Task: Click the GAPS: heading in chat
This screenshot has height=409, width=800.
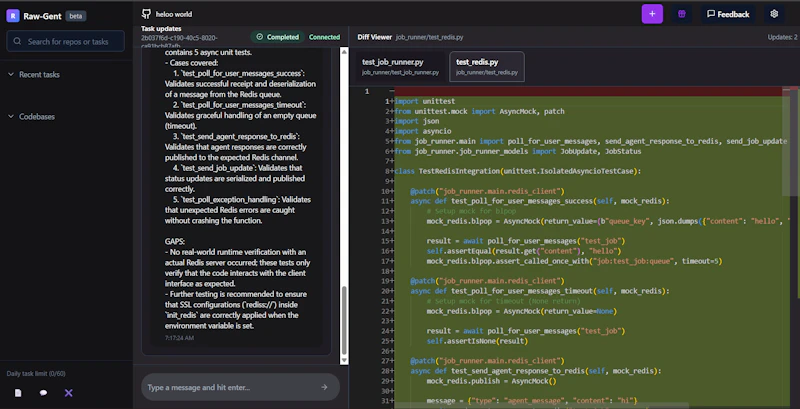Action: [x=175, y=242]
